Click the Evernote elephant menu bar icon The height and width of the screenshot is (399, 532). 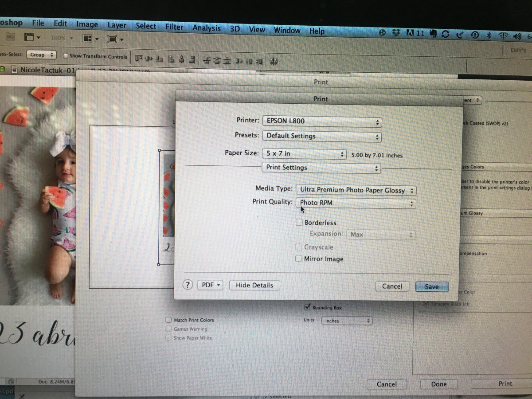[x=434, y=34]
